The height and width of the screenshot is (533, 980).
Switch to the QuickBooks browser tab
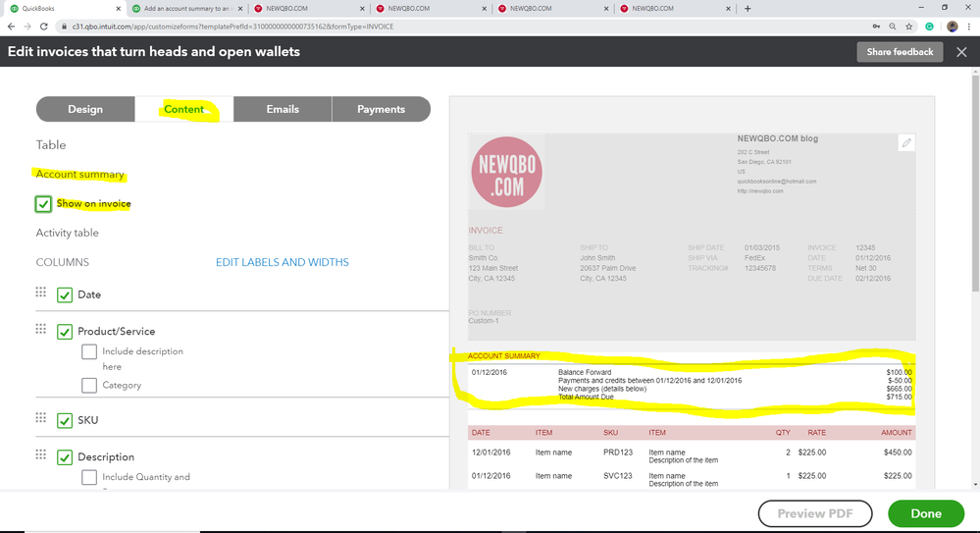[65, 9]
